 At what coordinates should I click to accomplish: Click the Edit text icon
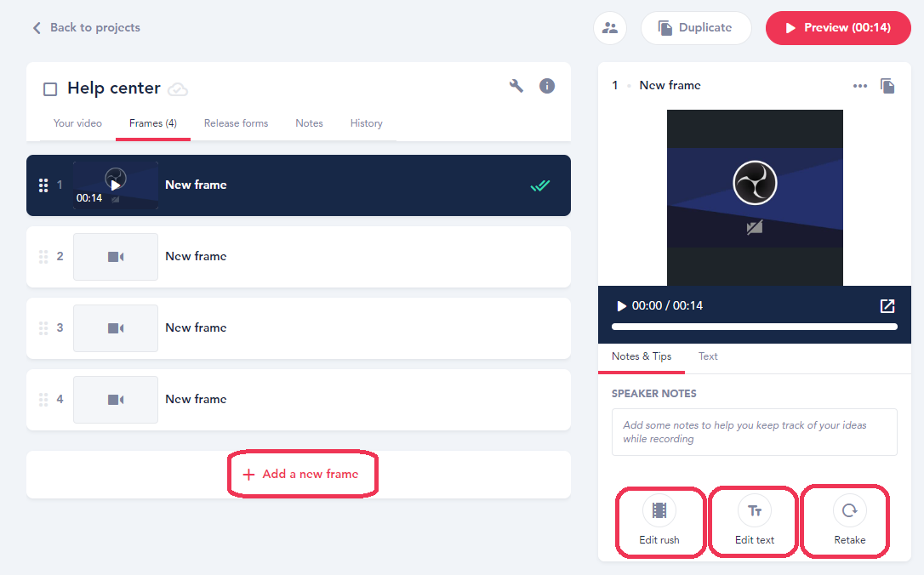754,510
